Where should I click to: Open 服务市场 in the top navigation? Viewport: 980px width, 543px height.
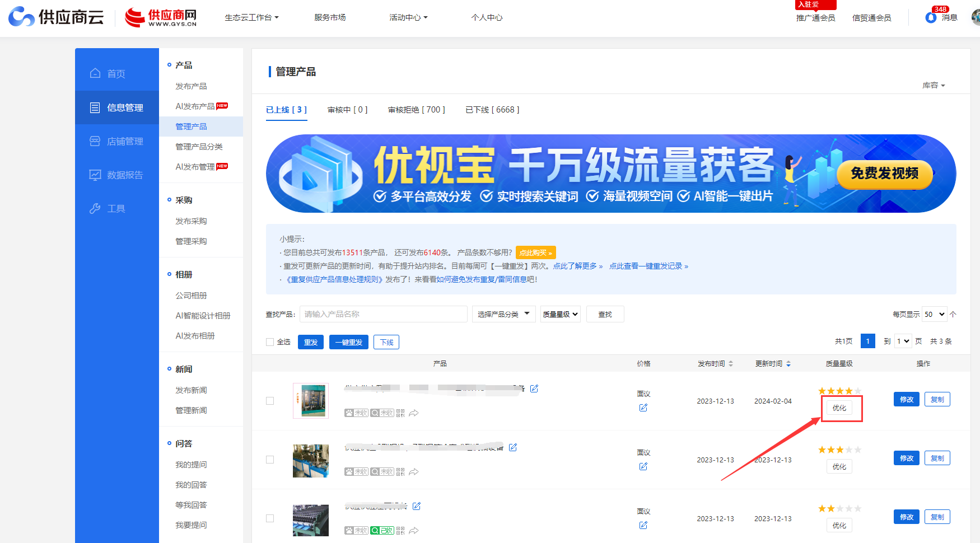(330, 17)
